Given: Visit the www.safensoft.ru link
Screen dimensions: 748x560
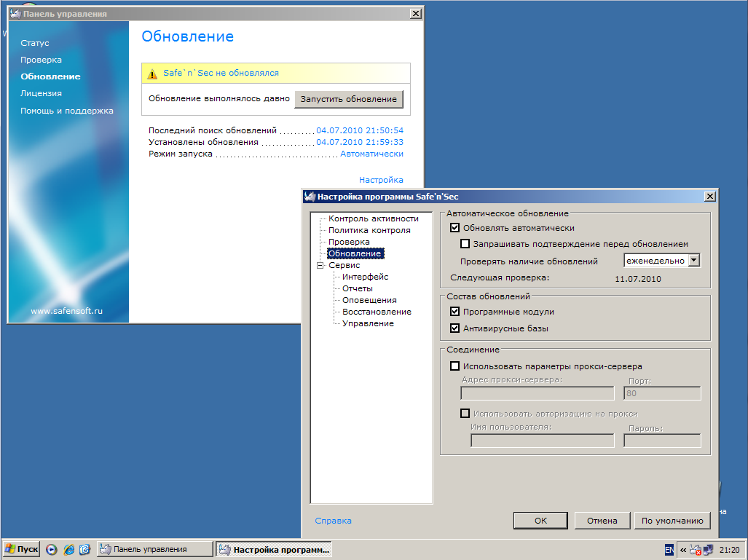Looking at the screenshot, I should (67, 310).
